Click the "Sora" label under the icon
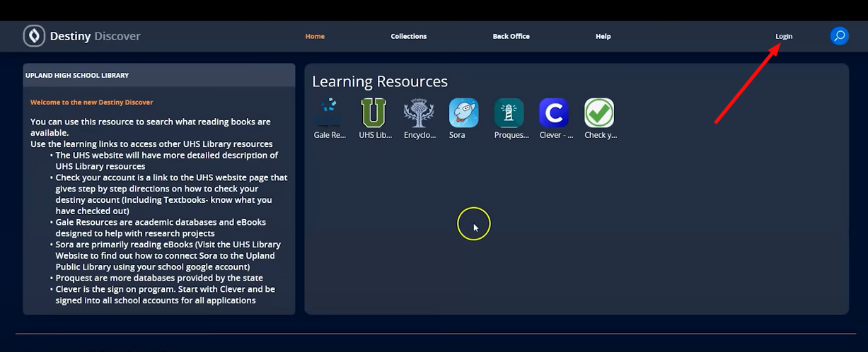This screenshot has width=868, height=352. (457, 135)
